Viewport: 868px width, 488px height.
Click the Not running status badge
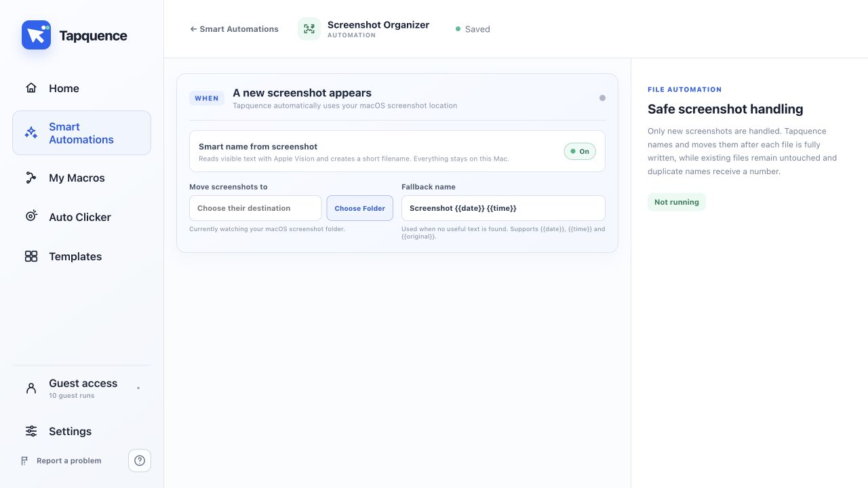[677, 202]
